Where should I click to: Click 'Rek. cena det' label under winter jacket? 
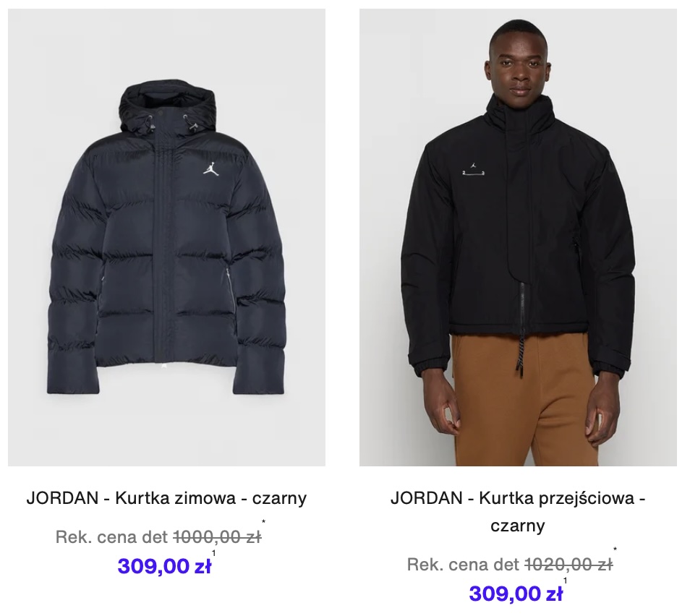(112, 536)
